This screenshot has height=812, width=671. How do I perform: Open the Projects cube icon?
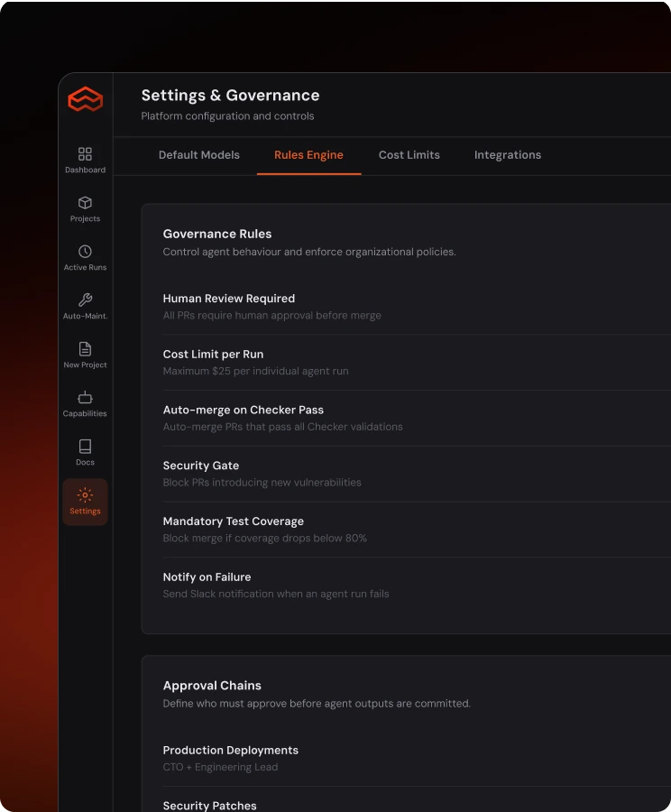pyautogui.click(x=85, y=202)
